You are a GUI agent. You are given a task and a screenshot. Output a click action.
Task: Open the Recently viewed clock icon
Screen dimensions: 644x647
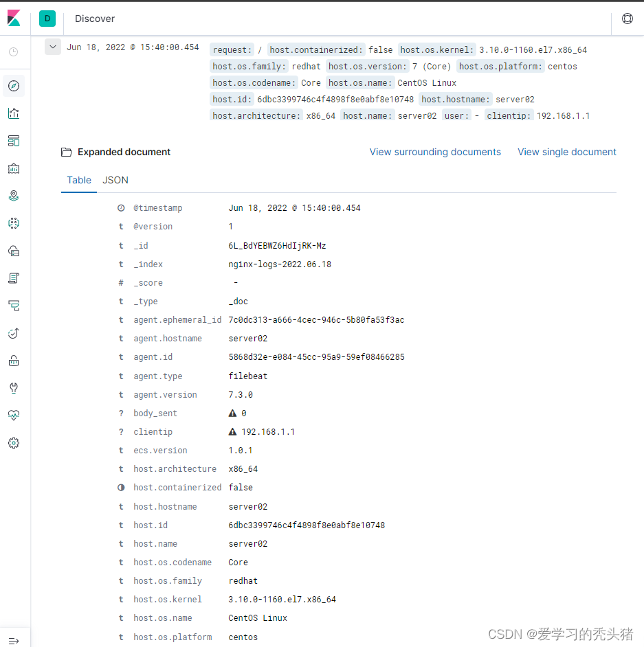(14, 52)
